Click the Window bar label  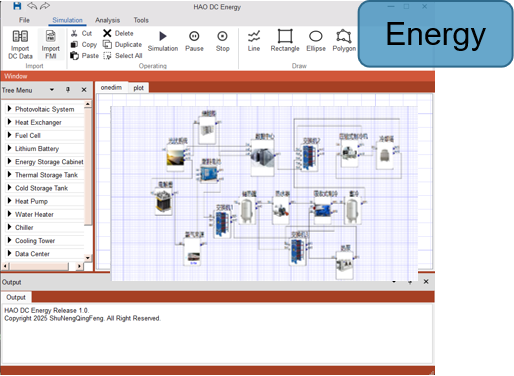coord(16,76)
